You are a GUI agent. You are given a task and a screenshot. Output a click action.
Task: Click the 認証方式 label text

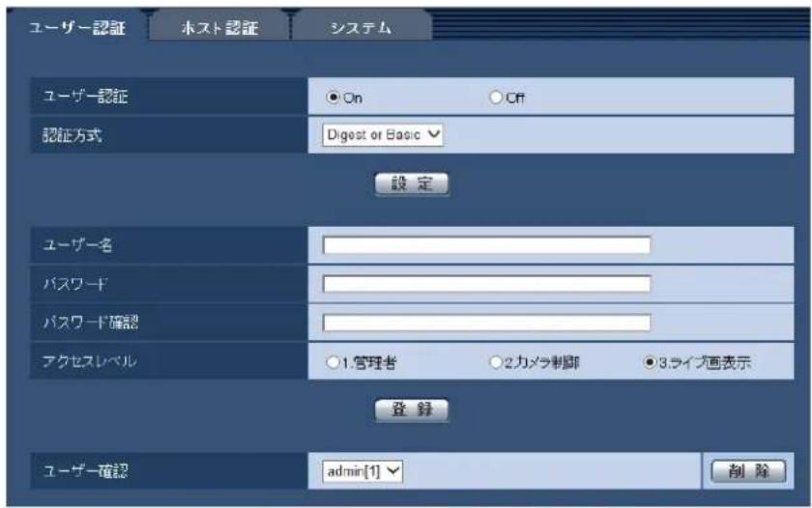(x=72, y=135)
